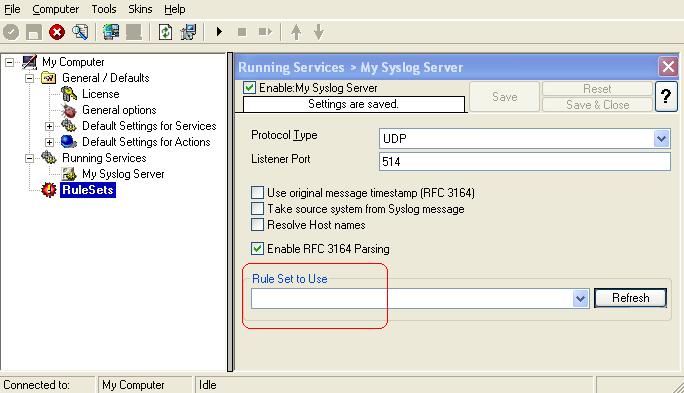Open the Skins menu

(140, 9)
